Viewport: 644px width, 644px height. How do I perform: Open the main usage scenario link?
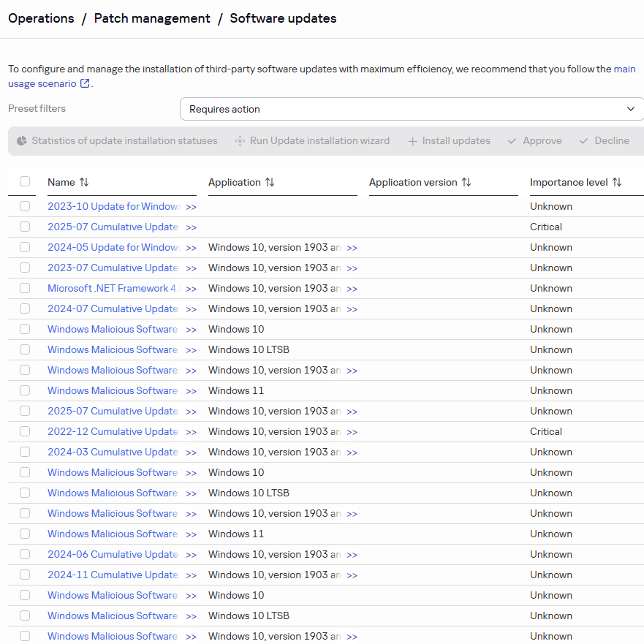coord(44,83)
